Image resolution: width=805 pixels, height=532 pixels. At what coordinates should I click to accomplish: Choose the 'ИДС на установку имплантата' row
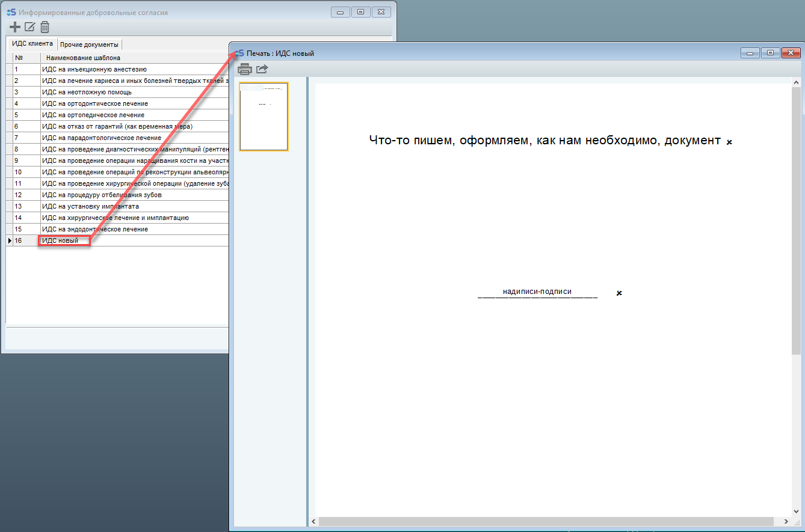click(90, 206)
